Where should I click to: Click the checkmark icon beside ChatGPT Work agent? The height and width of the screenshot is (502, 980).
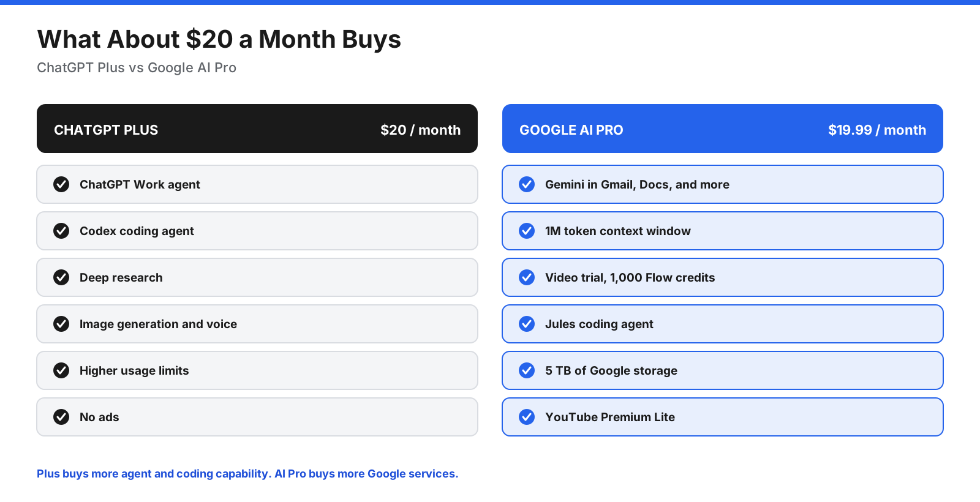pos(61,184)
